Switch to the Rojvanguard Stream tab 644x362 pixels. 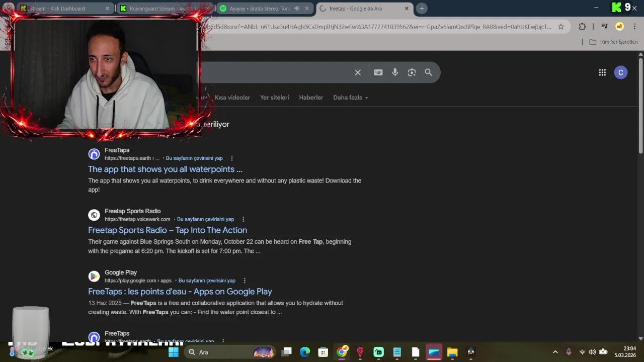point(166,9)
